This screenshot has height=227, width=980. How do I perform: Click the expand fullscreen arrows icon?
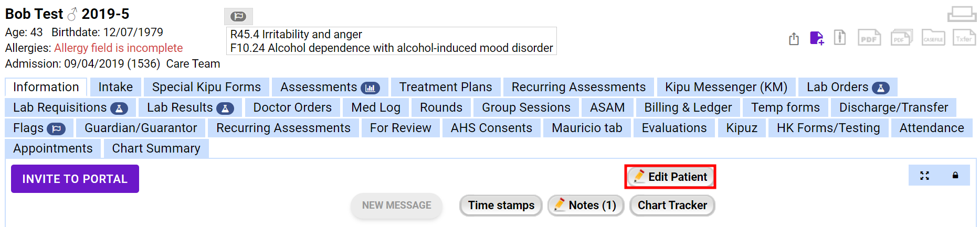924,176
